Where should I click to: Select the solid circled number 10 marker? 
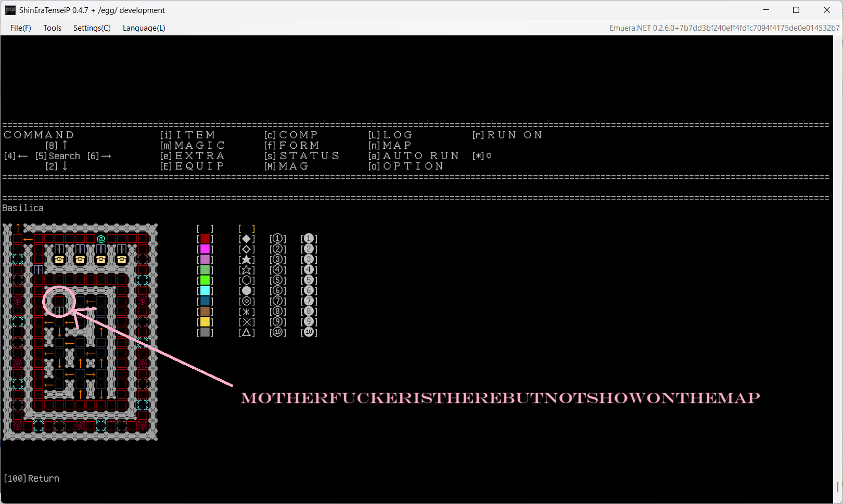coord(309,332)
